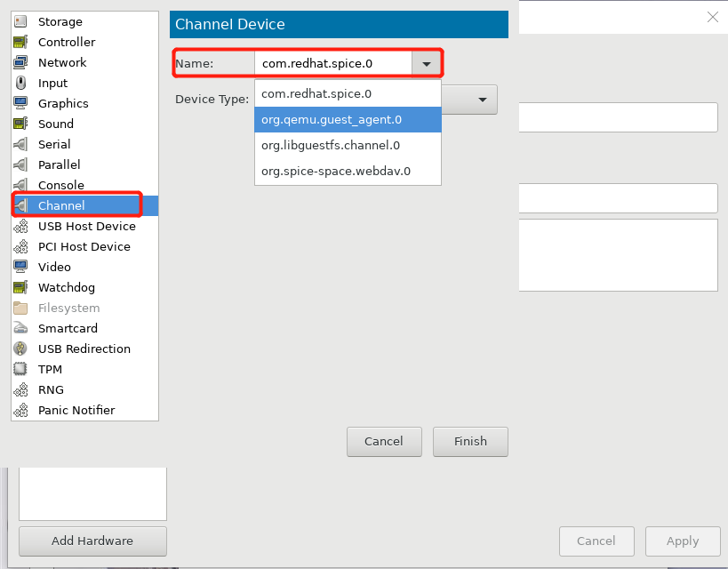Screen dimensions: 728x569
Task: Choose the Network computers icon
Action: [x=20, y=63]
